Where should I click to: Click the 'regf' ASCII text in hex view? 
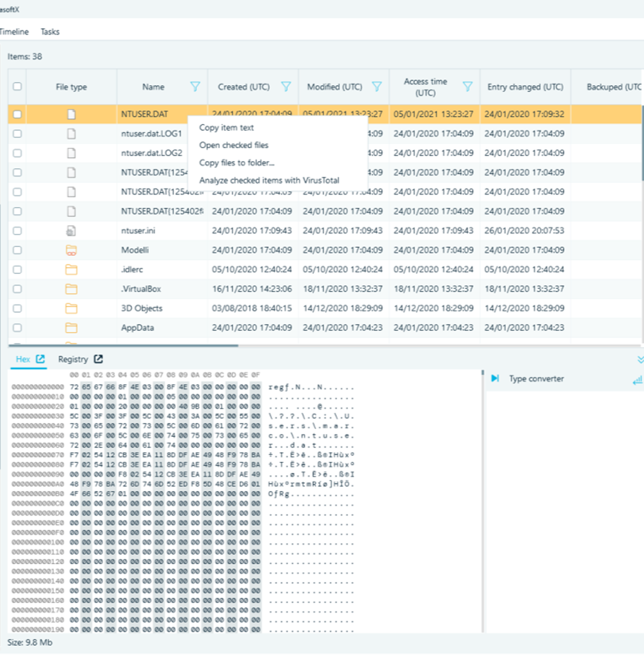(278, 387)
